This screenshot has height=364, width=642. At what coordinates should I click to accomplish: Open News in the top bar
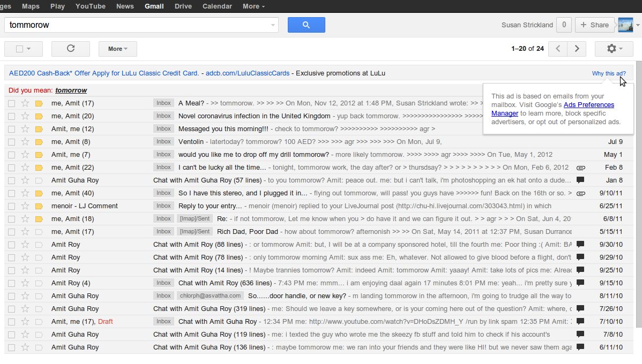coord(125,6)
